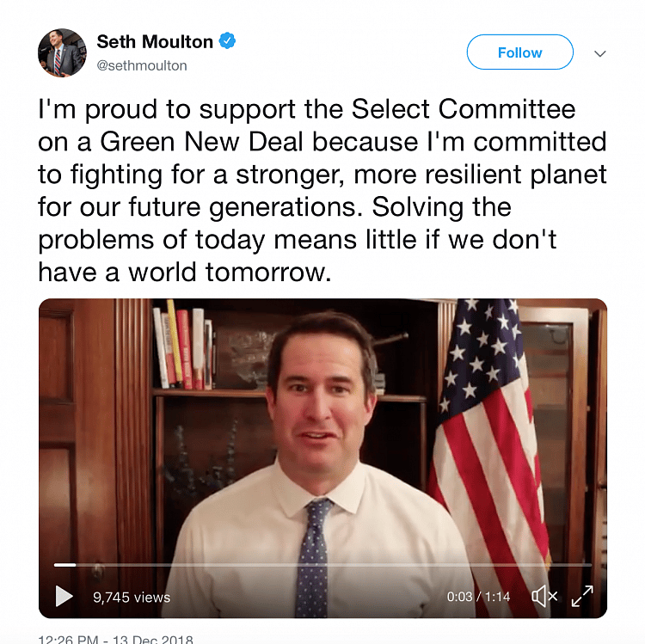Click the tweet's last line "have a world tomorrow."
The width and height of the screenshot is (645, 644).
(184, 272)
